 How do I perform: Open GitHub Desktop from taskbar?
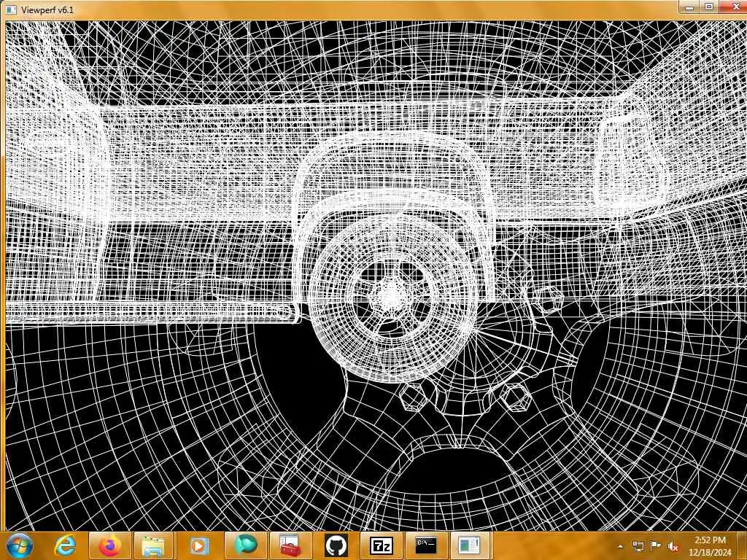point(336,545)
